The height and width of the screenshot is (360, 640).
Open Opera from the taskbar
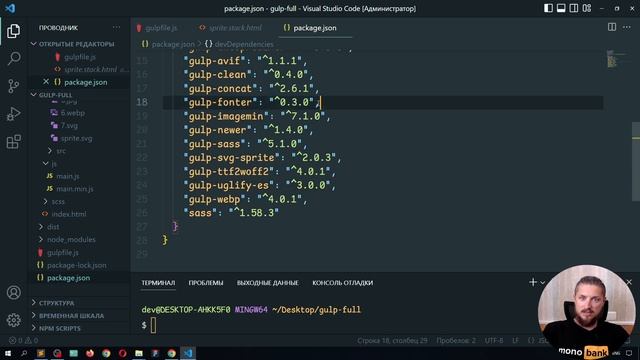[122, 353]
